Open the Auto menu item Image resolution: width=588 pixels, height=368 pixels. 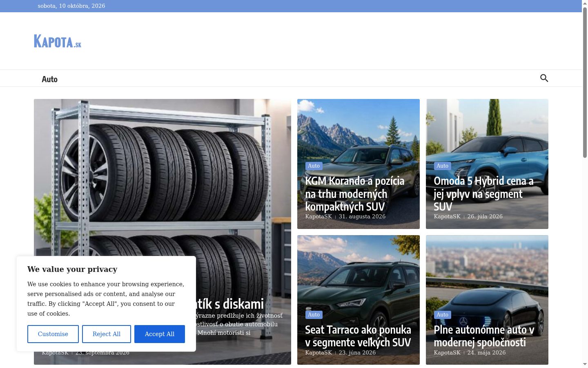(x=49, y=79)
